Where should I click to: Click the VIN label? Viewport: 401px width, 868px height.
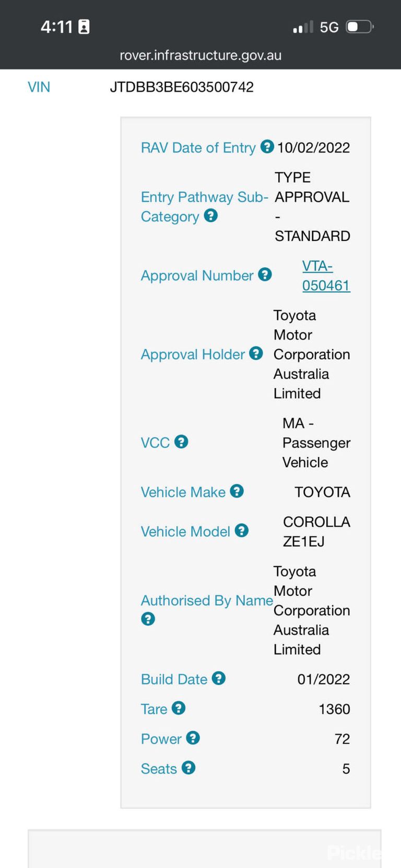(x=39, y=87)
